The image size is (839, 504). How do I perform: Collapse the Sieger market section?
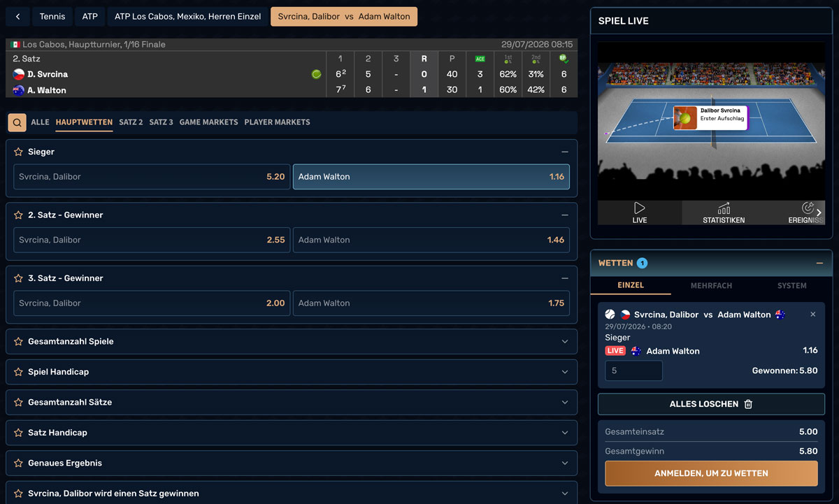pyautogui.click(x=564, y=152)
